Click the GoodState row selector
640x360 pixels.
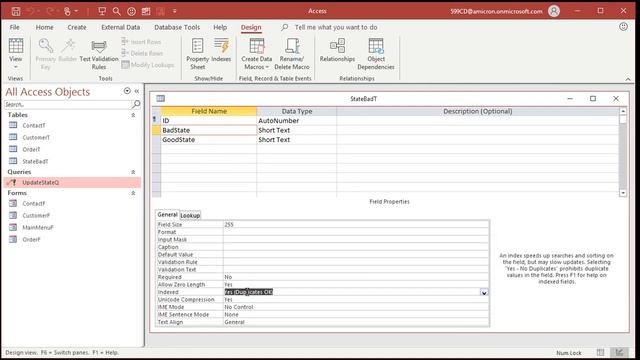(156, 140)
